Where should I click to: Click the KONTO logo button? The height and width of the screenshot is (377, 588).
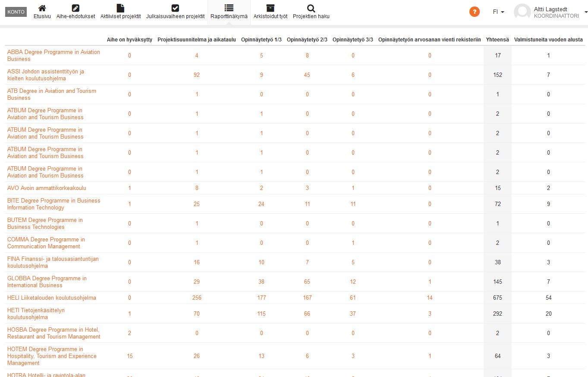pyautogui.click(x=16, y=12)
